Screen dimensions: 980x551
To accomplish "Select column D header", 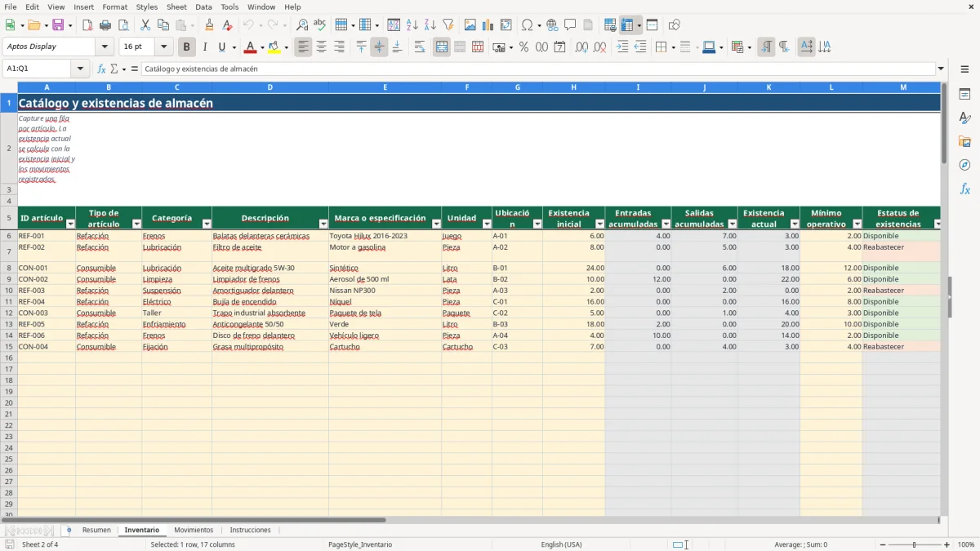I will click(270, 87).
